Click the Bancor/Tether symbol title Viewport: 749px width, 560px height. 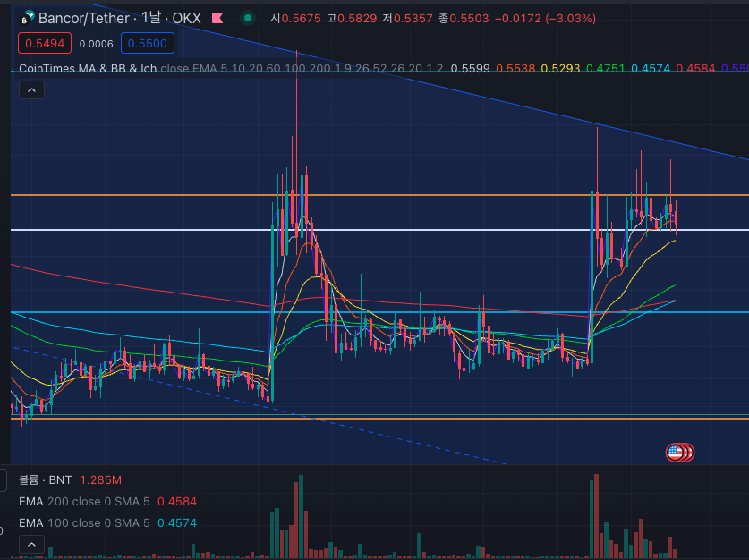click(84, 18)
